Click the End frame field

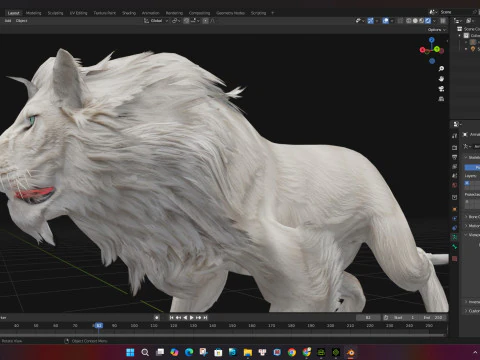pyautogui.click(x=433, y=318)
